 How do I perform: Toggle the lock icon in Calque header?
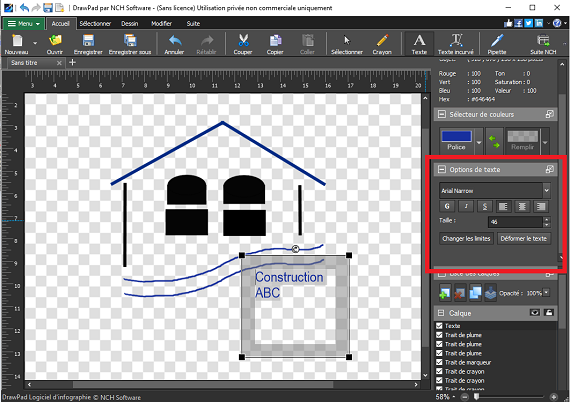point(549,313)
